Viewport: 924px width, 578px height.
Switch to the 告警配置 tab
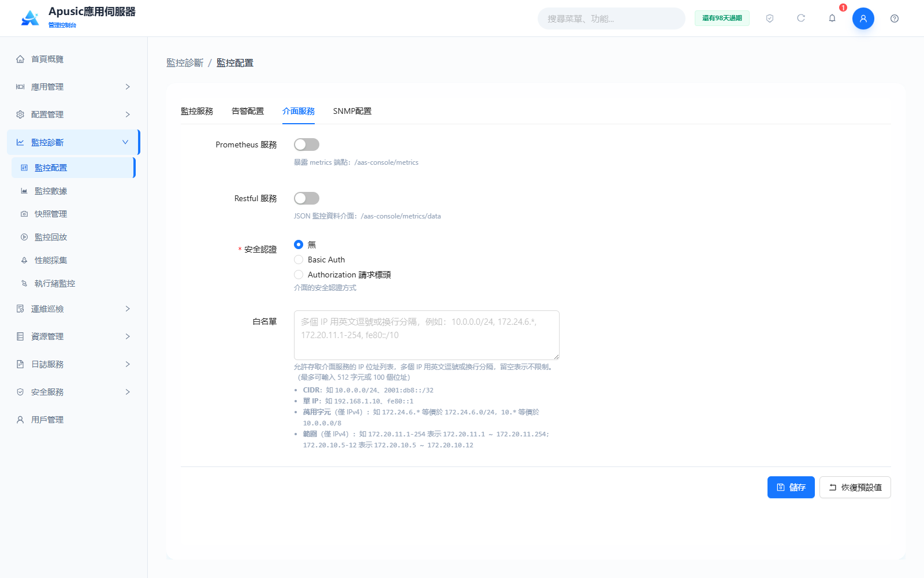[248, 111]
